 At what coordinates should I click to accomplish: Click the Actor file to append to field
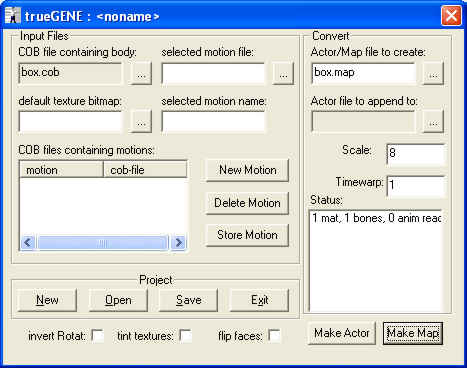[364, 122]
